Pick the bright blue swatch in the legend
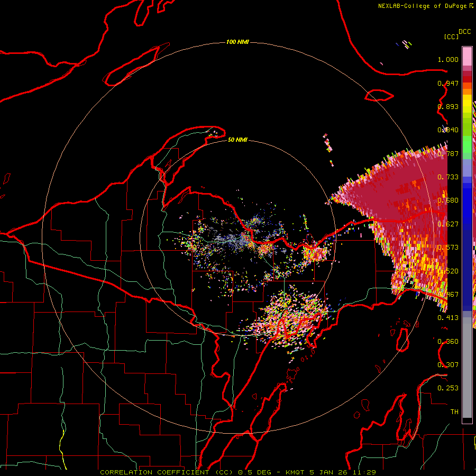Screen dimensions: 476x476 pyautogui.click(x=467, y=202)
